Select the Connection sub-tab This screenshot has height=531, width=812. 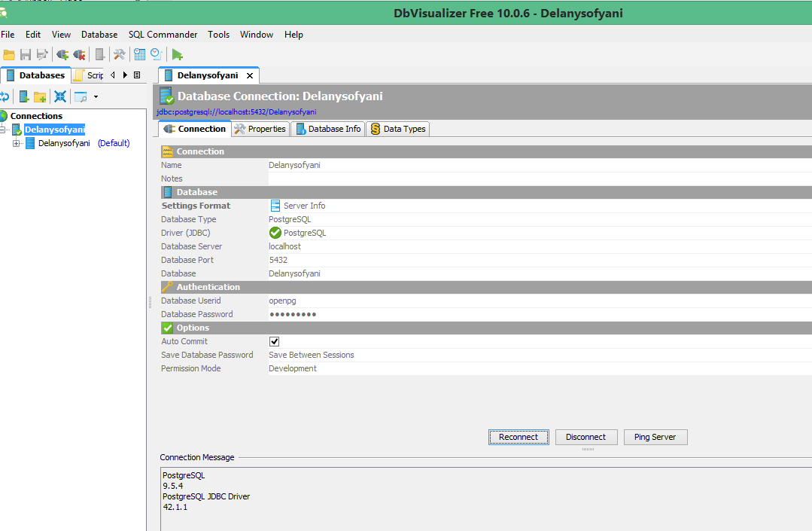[x=195, y=129]
